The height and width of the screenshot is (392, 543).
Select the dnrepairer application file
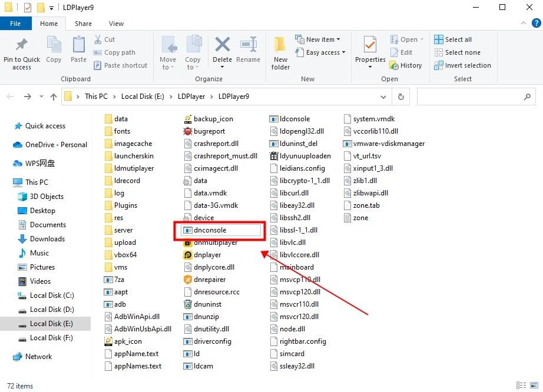[205, 280]
